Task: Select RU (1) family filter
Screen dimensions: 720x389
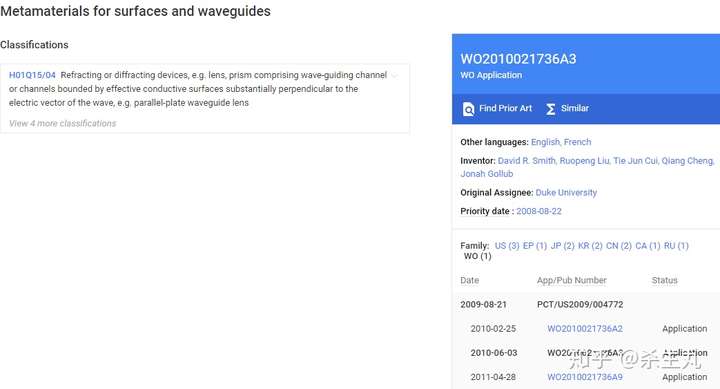Action: [676, 246]
